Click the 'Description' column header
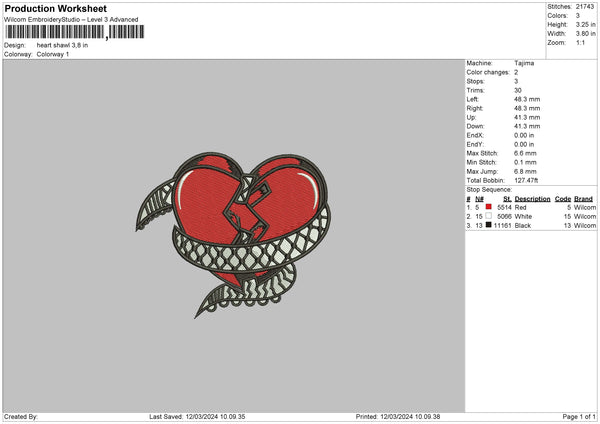This screenshot has width=600, height=424. (x=532, y=199)
